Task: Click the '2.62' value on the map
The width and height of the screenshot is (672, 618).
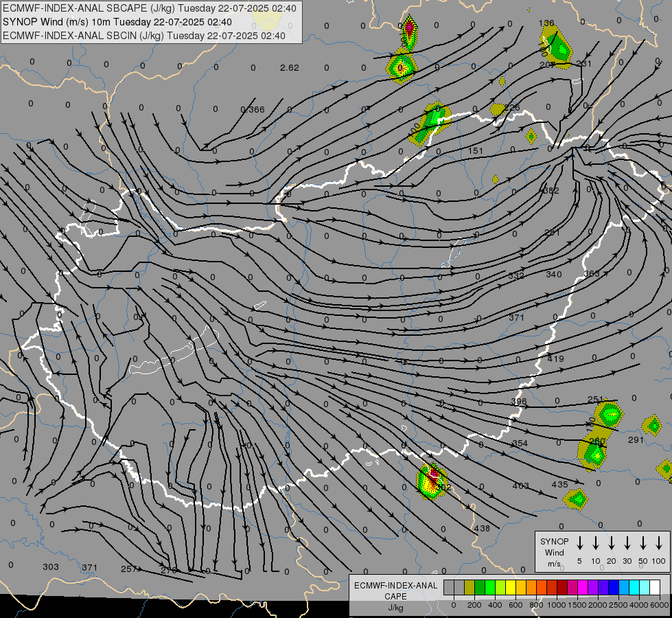Action: 289,68
